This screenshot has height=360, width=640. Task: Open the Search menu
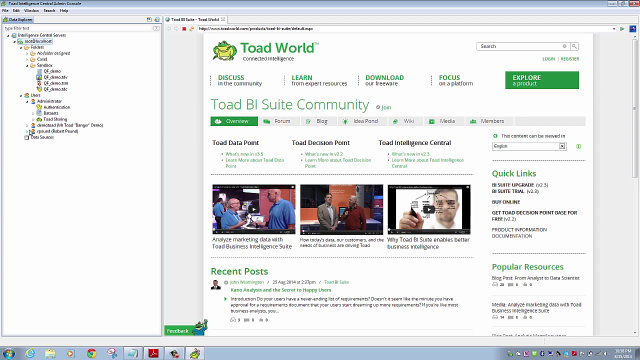[49, 11]
